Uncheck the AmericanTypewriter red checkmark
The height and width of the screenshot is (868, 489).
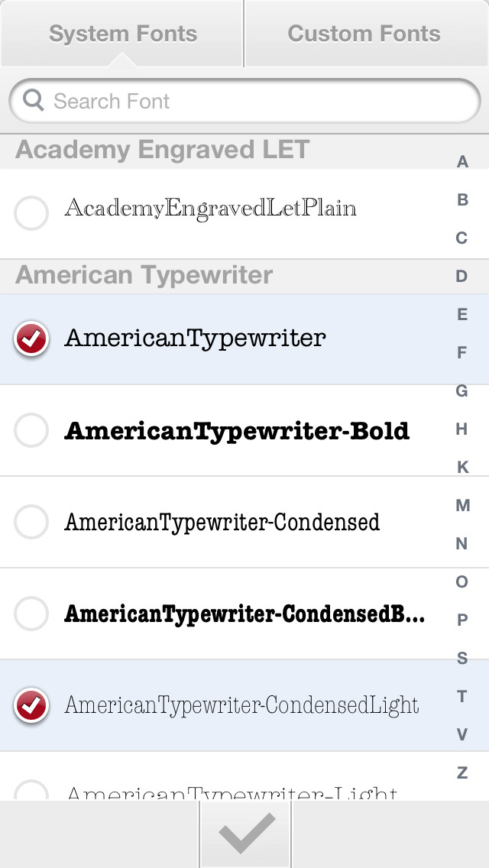pos(31,338)
